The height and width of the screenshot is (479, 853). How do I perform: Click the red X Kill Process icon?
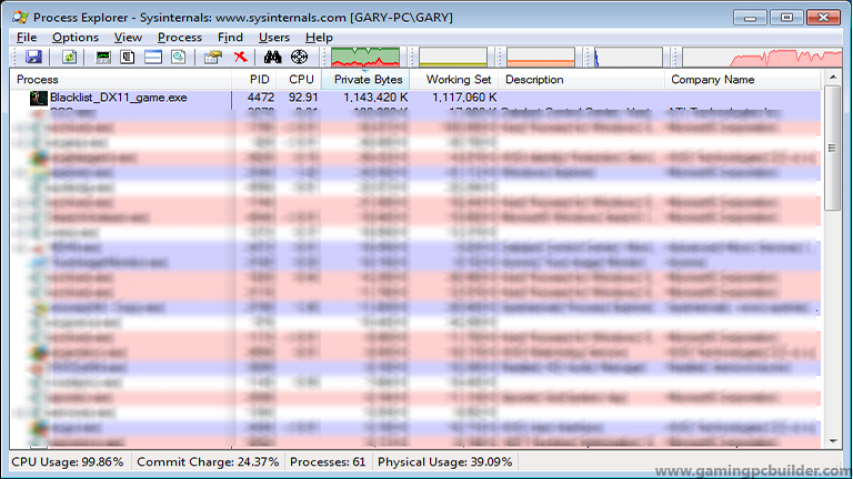pyautogui.click(x=240, y=57)
